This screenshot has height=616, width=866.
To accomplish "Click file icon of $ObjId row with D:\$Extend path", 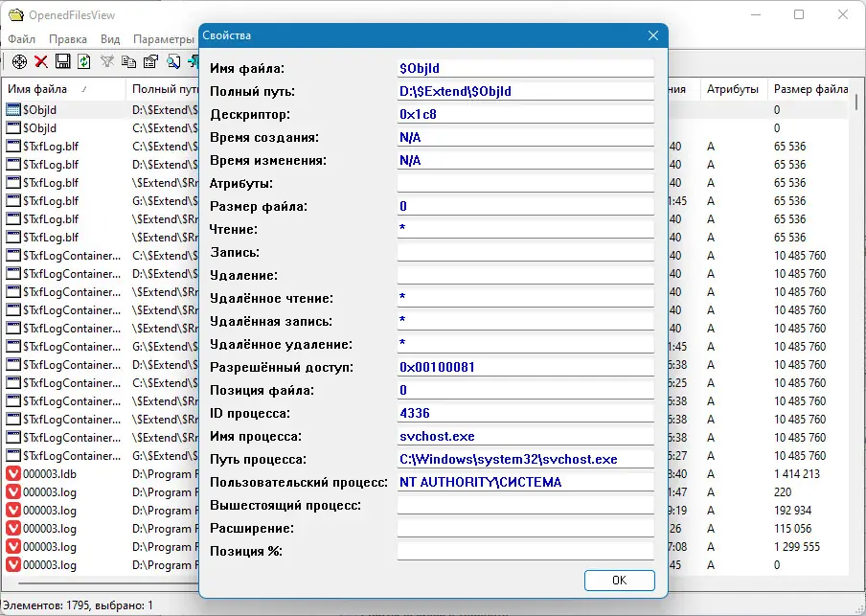I will [13, 109].
